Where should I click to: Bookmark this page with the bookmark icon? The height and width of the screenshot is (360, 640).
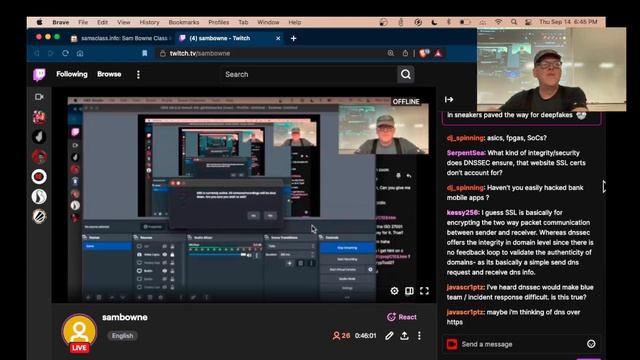coord(144,53)
